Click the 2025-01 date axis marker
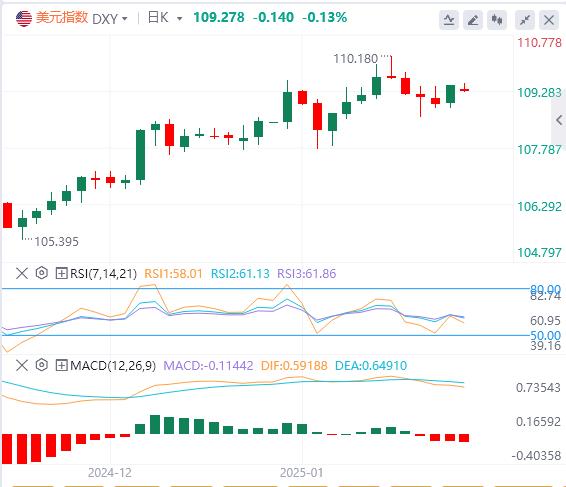The image size is (566, 487). pos(301,473)
